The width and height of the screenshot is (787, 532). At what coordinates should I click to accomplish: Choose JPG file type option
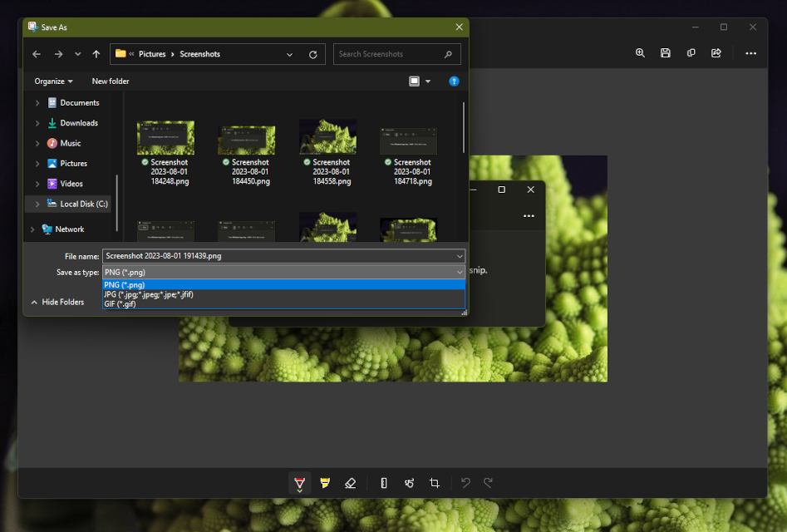(283, 294)
